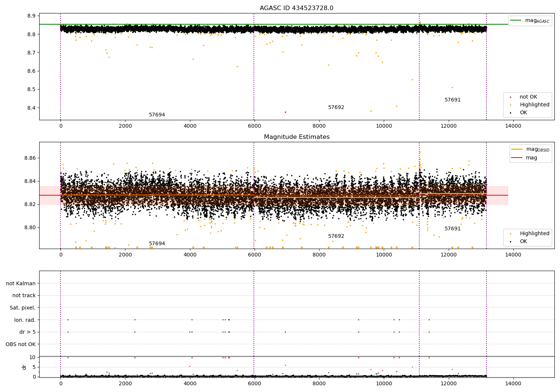Viewport: 560px width, 392px height.
Task: Select the "Sat. pixel." axis label
Action: click(23, 308)
